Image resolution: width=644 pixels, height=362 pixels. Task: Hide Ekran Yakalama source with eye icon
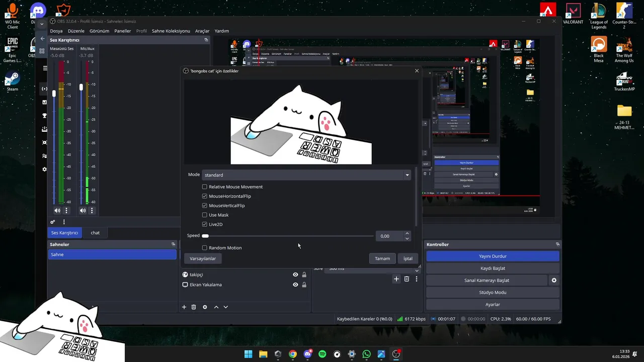[295, 285]
